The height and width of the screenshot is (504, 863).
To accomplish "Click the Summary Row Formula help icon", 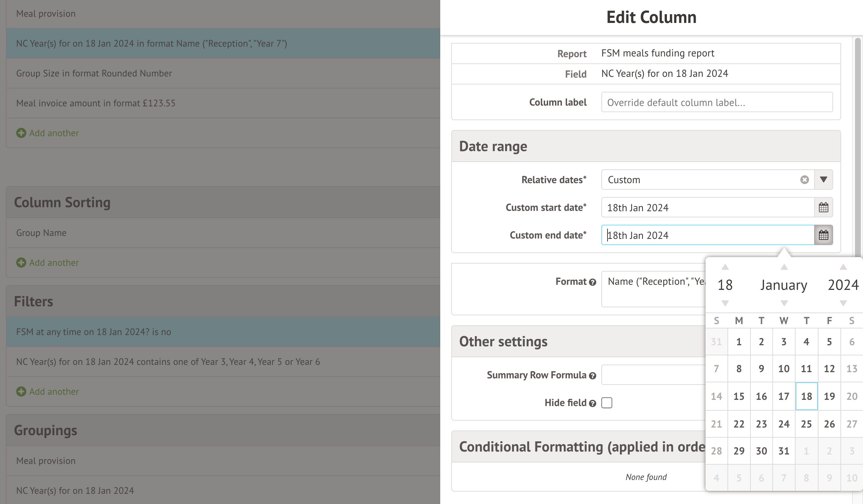I will tap(593, 375).
